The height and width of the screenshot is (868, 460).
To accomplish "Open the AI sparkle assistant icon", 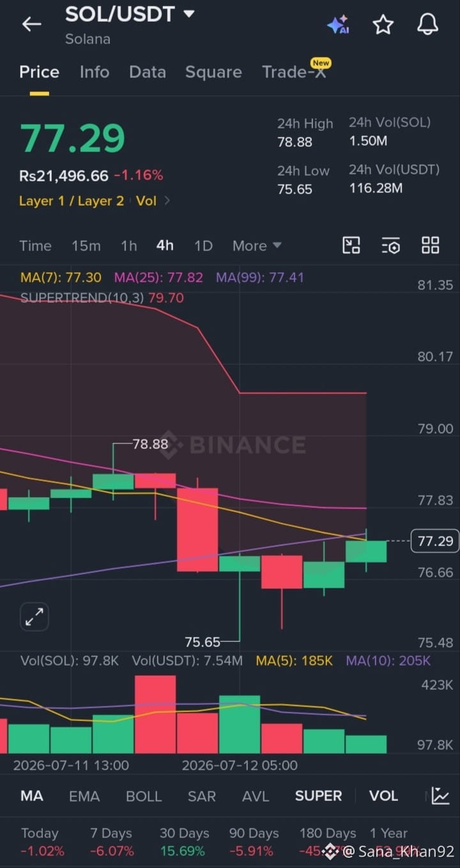I will pyautogui.click(x=338, y=24).
